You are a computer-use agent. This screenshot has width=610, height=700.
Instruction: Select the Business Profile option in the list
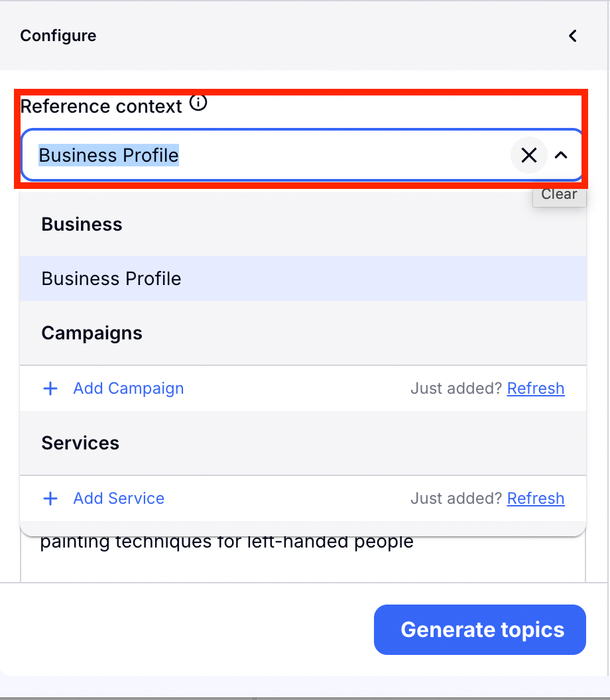[111, 278]
